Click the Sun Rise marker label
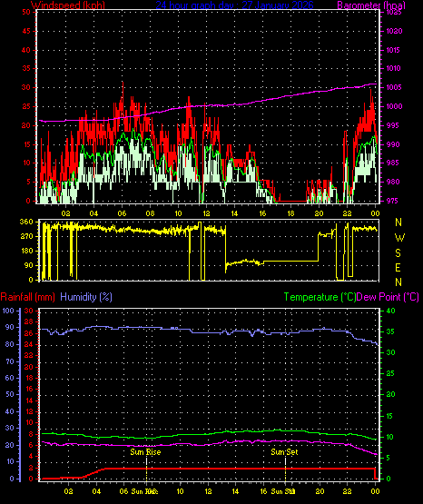 point(145,452)
